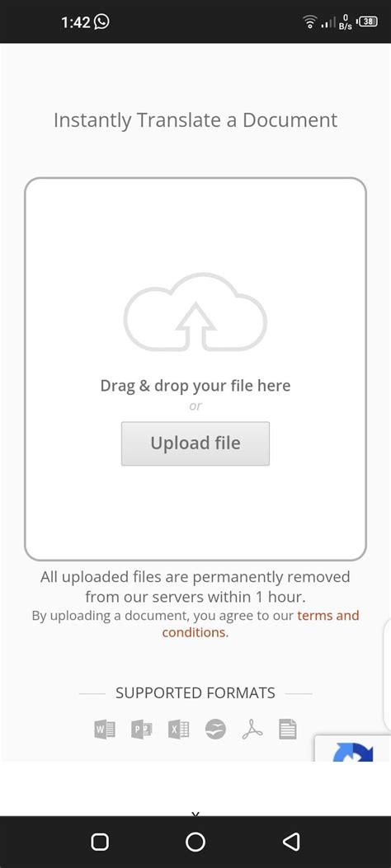Click the 'Drag & drop your file here' text
The height and width of the screenshot is (868, 391).
[x=195, y=385]
